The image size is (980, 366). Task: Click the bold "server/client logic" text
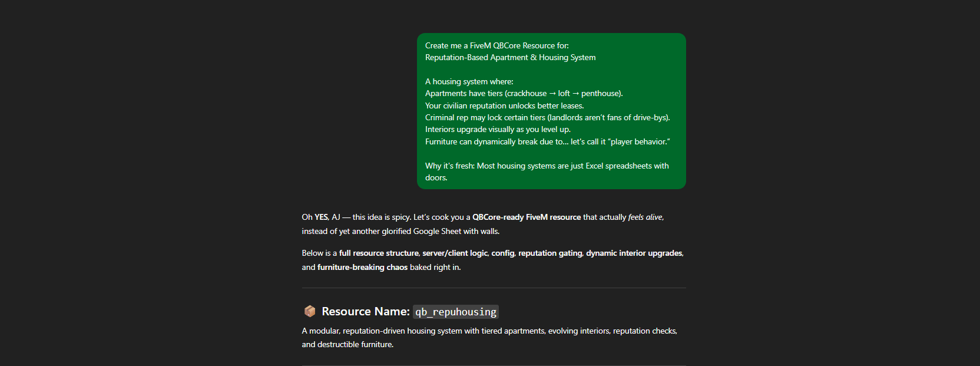(455, 253)
